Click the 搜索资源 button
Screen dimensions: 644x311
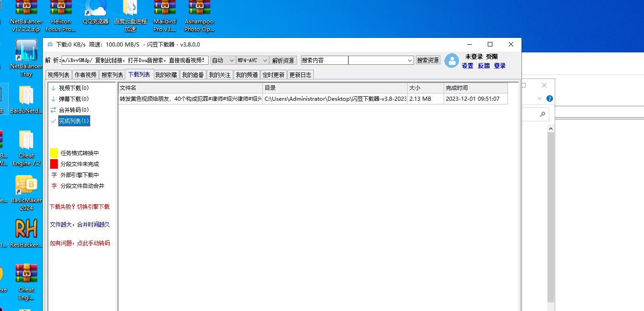tap(428, 60)
